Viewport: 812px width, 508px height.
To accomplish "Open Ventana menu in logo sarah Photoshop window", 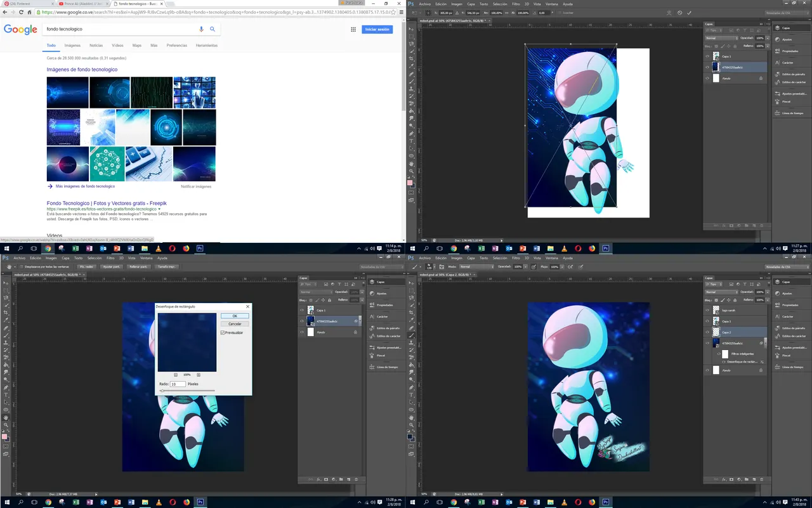I will tap(553, 258).
